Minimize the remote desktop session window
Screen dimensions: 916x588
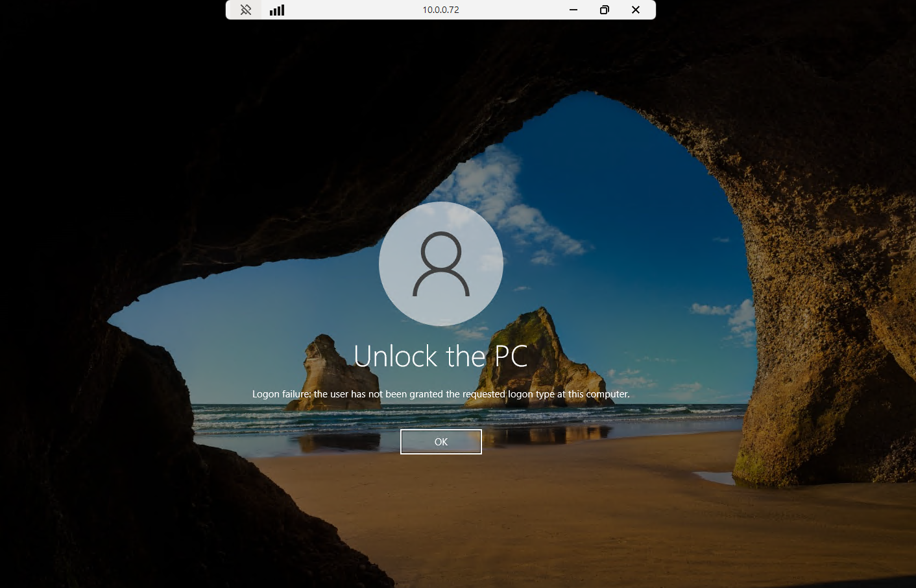(x=573, y=10)
